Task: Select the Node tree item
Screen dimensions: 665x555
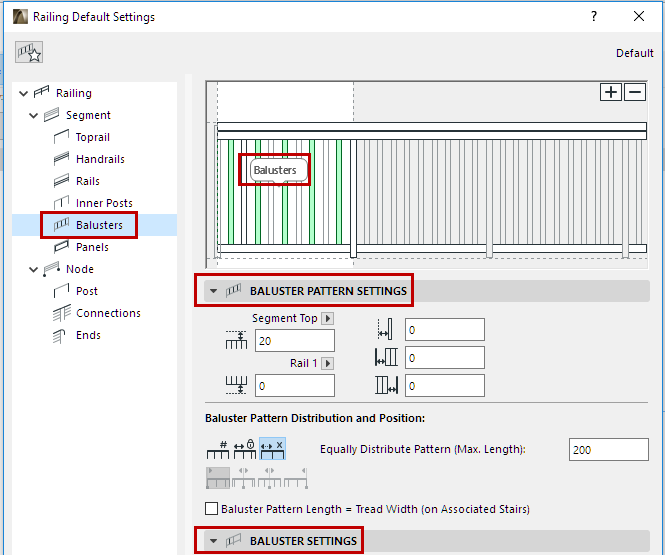Action: (x=80, y=269)
